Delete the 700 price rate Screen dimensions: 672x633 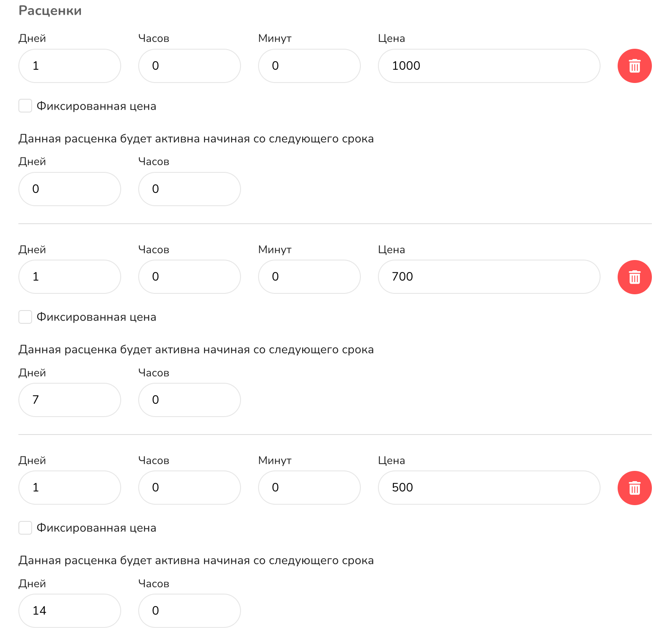pyautogui.click(x=634, y=277)
